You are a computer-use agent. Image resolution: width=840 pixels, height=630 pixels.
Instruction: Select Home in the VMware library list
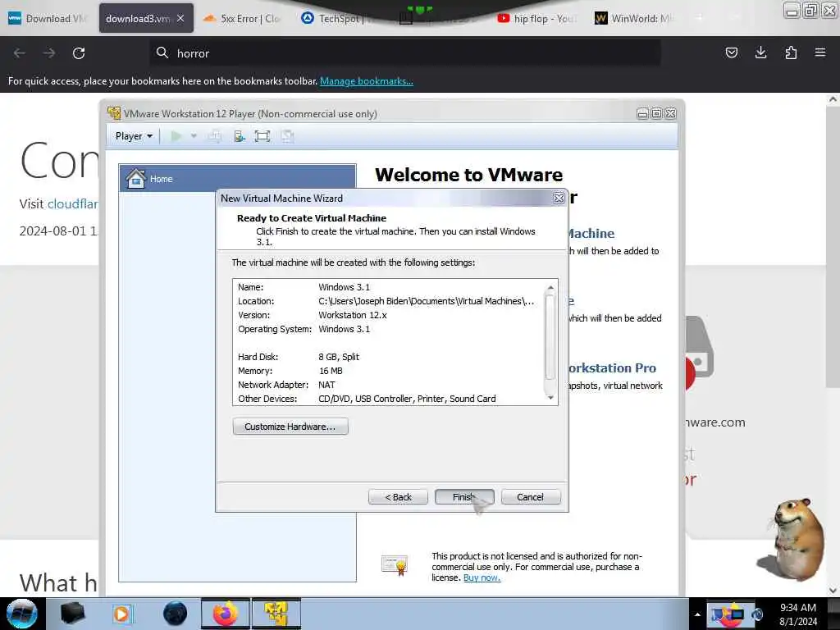click(237, 178)
